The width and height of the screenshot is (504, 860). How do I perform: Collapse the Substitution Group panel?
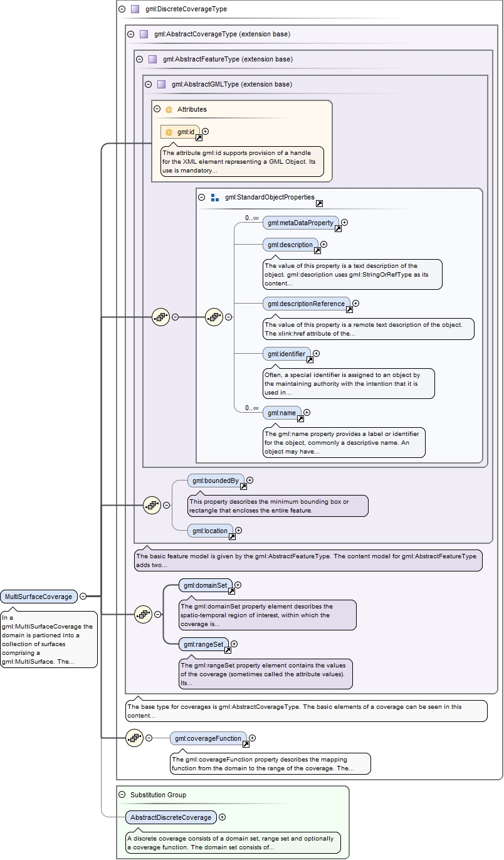pos(122,795)
